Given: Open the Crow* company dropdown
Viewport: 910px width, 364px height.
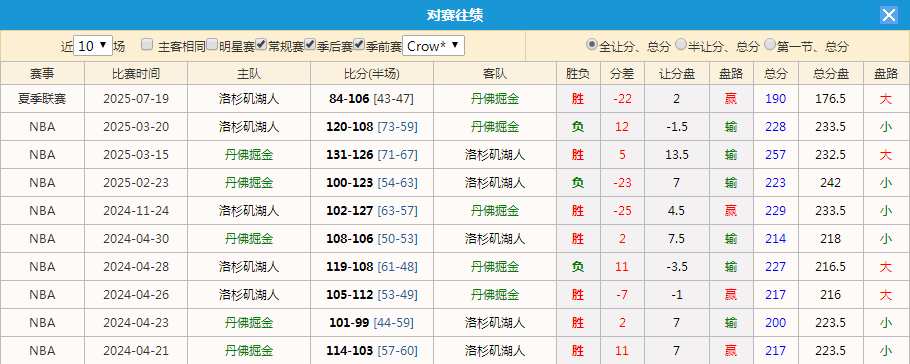Looking at the screenshot, I should [434, 46].
